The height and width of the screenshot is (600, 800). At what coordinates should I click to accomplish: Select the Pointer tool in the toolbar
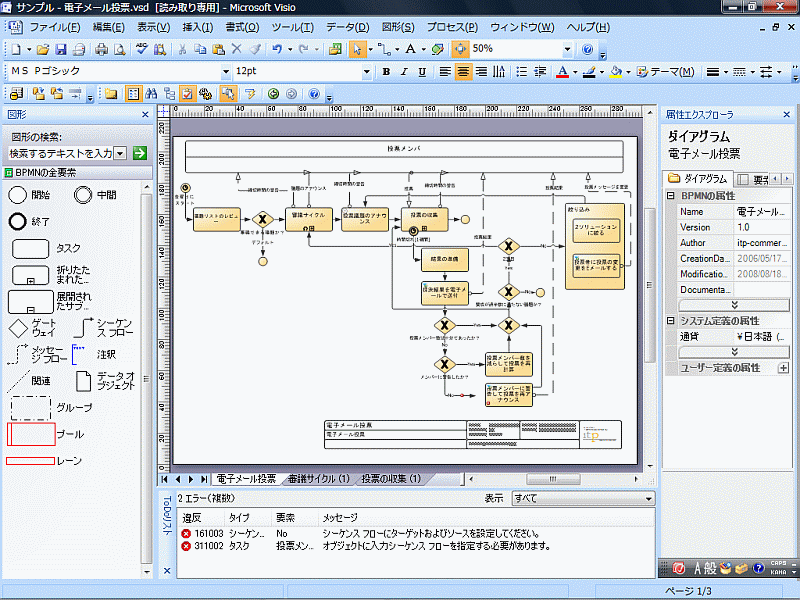pos(356,49)
